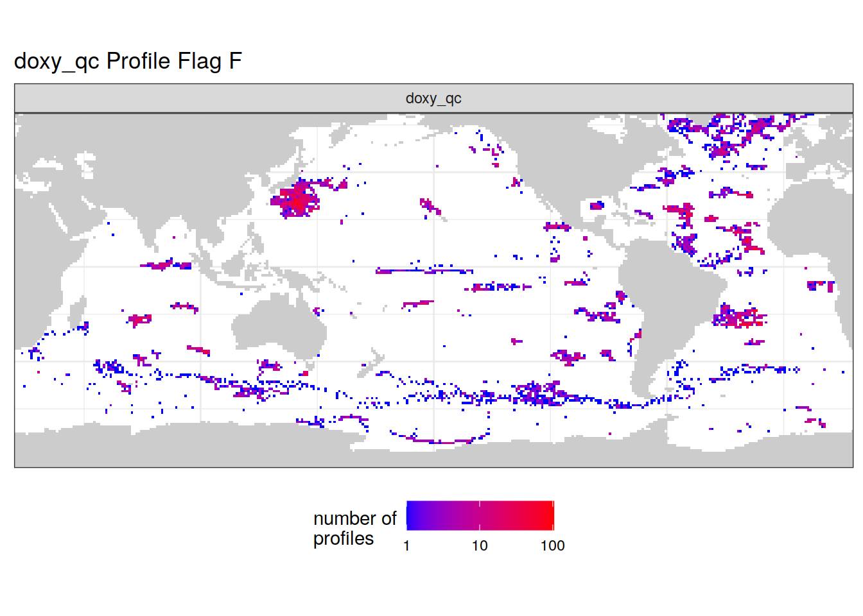Select the red cluster in South Atlantic
The width and height of the screenshot is (863, 616).
pos(738,317)
